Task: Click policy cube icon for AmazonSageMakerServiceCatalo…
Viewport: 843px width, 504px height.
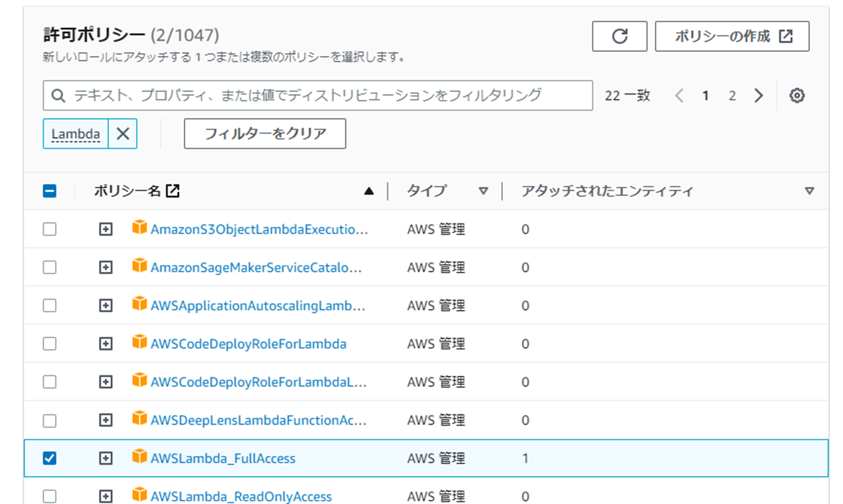Action: 140,266
